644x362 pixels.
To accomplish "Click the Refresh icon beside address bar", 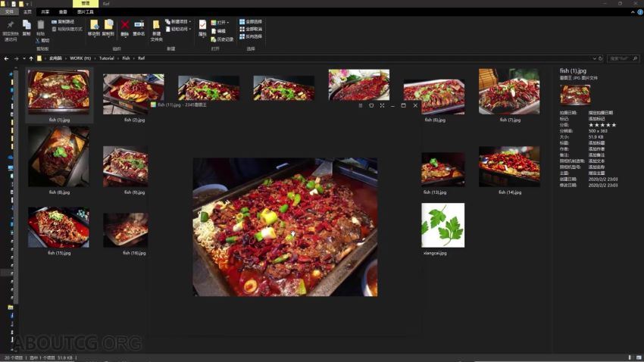I will click(601, 58).
